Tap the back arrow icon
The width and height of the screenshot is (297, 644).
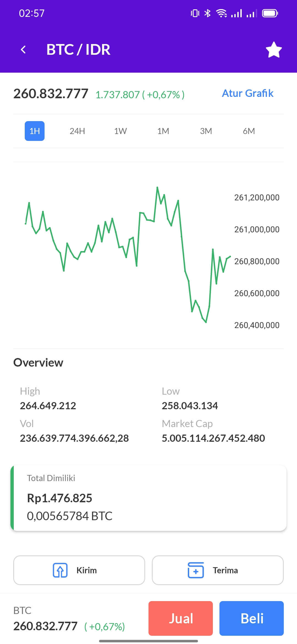(23, 50)
